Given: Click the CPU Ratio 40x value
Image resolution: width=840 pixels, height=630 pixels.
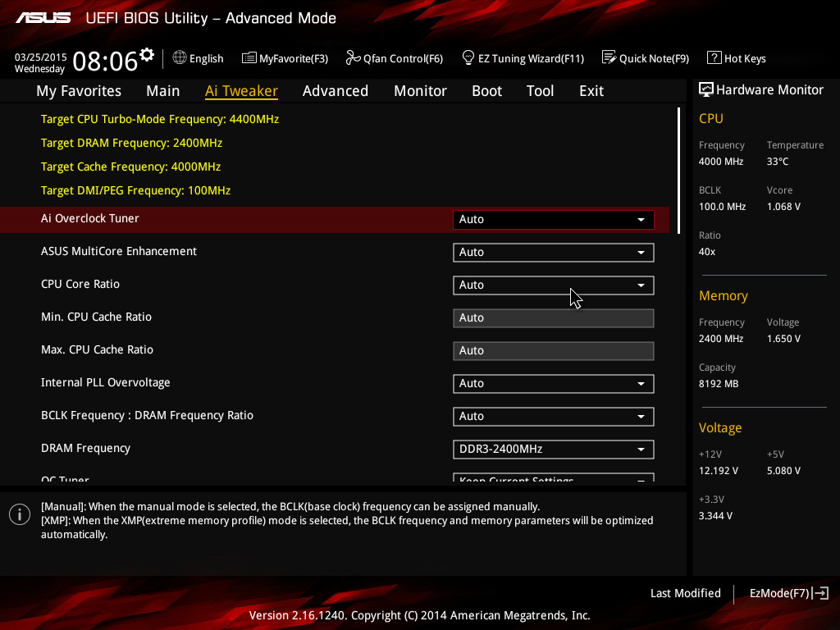Looking at the screenshot, I should (707, 251).
